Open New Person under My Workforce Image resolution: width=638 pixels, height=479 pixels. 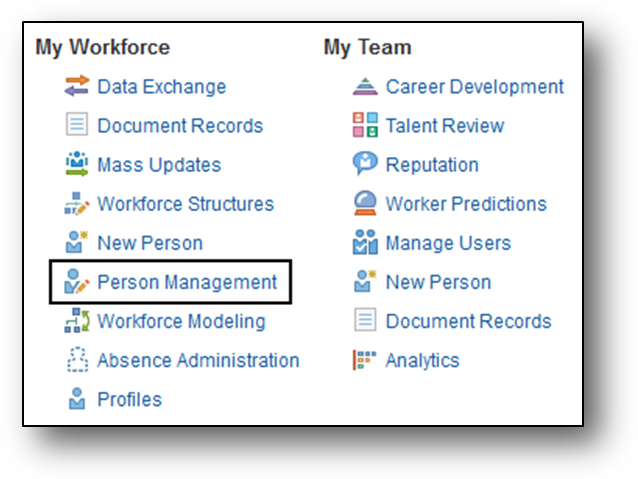150,243
